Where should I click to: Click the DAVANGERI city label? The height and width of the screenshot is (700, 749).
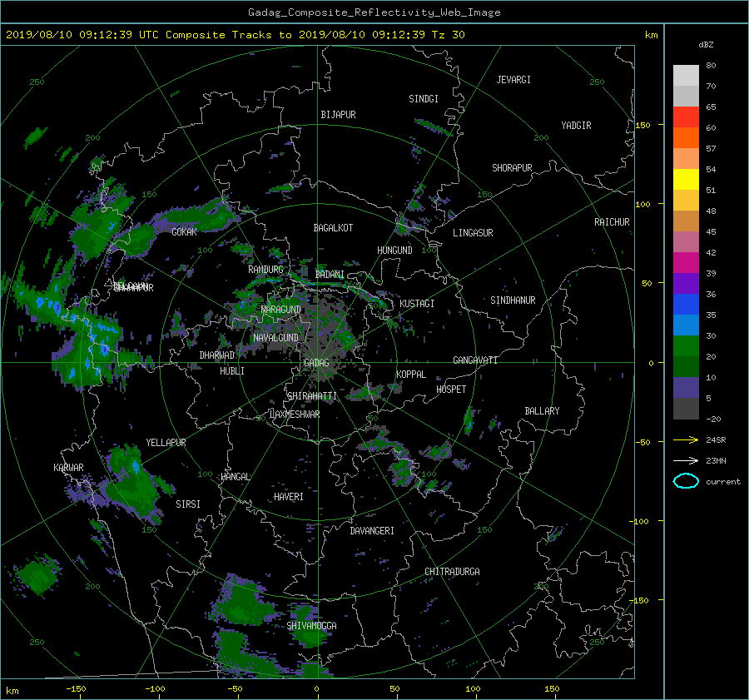click(372, 531)
